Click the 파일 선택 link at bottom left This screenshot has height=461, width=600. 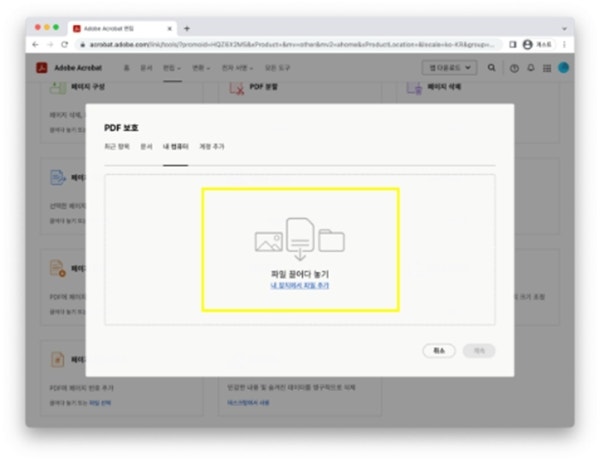[100, 402]
